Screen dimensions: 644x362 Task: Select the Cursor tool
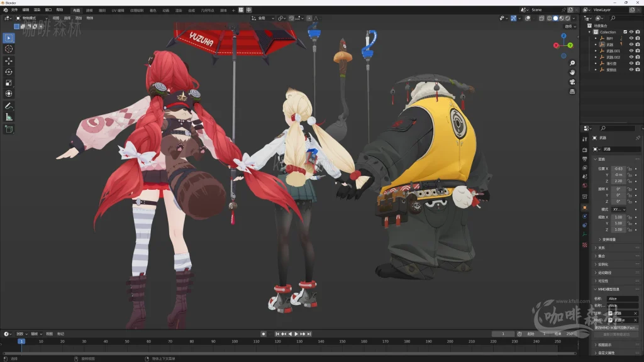pyautogui.click(x=9, y=49)
